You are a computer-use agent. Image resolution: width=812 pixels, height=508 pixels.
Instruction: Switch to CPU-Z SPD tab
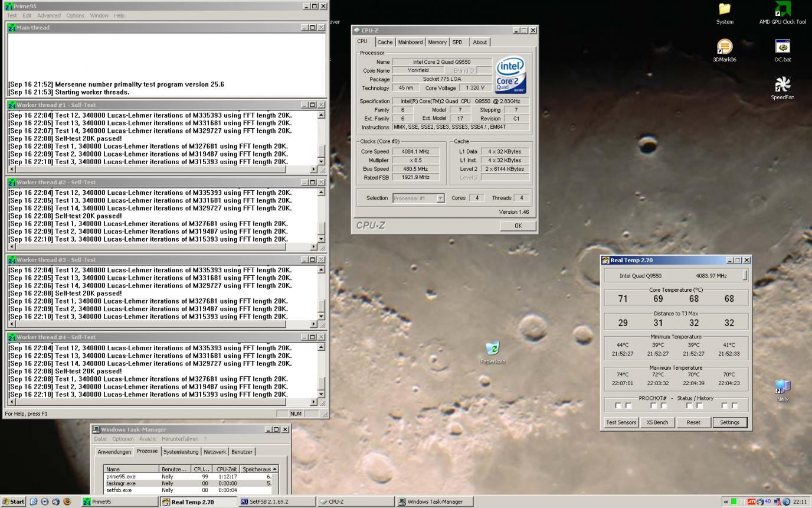[x=458, y=43]
